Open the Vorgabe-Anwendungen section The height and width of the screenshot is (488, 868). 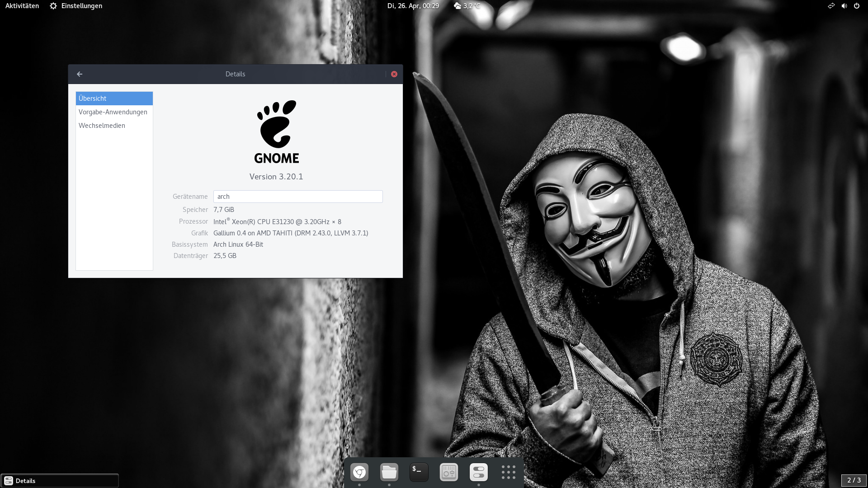click(114, 112)
